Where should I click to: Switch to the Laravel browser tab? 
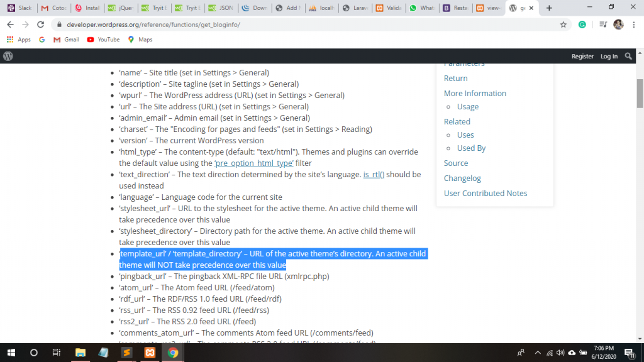click(357, 8)
